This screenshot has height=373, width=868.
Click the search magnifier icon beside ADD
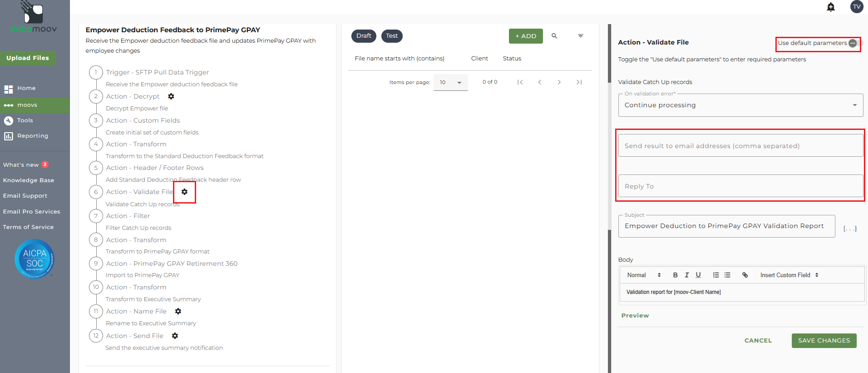pos(554,36)
